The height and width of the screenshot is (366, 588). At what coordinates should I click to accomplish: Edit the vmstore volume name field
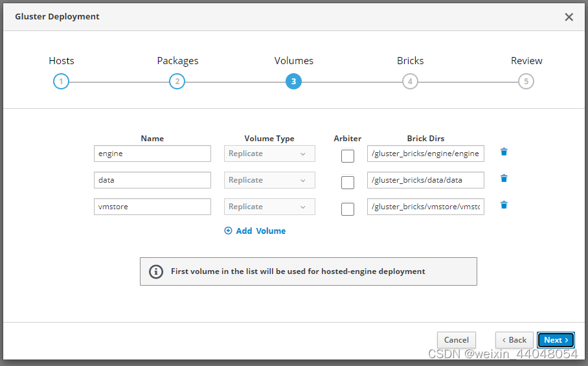tap(152, 207)
